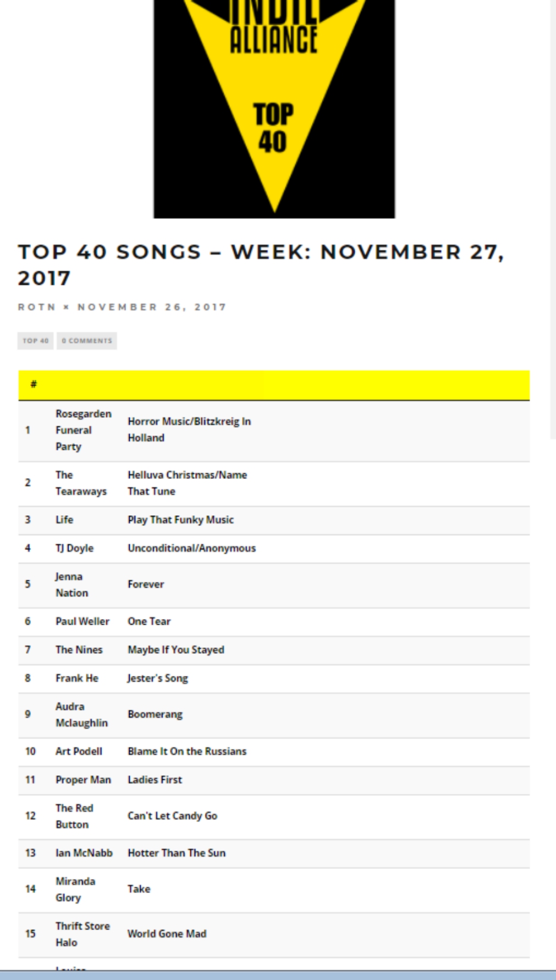Select the TJ Doyle artist cell
Screen dimensions: 556x980
pyautogui.click(x=75, y=548)
